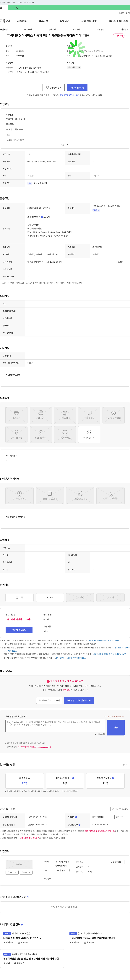Image resolution: width=130 pixels, height=980 pixels.
Task: Open 직업 능력 개발 main menu
Action: coord(89,21)
